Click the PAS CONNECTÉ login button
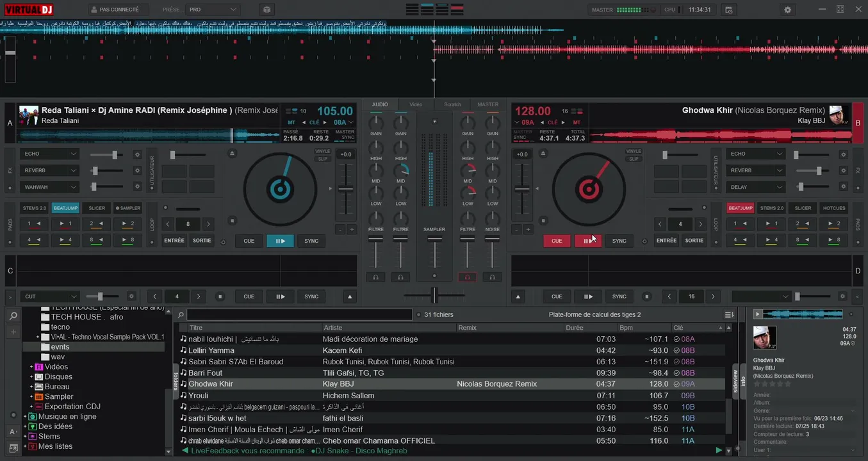Image resolution: width=868 pixels, height=461 pixels. pos(118,10)
